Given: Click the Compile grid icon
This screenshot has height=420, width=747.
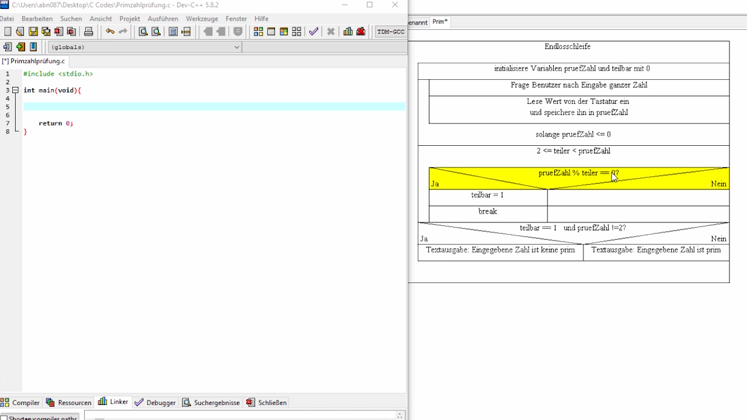Looking at the screenshot, I should click(x=258, y=32).
